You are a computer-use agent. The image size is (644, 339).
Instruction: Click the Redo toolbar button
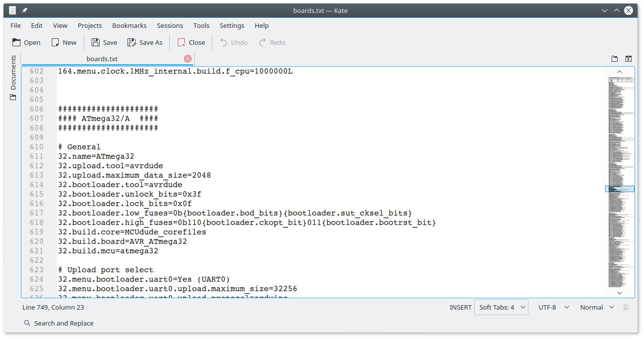tap(272, 42)
